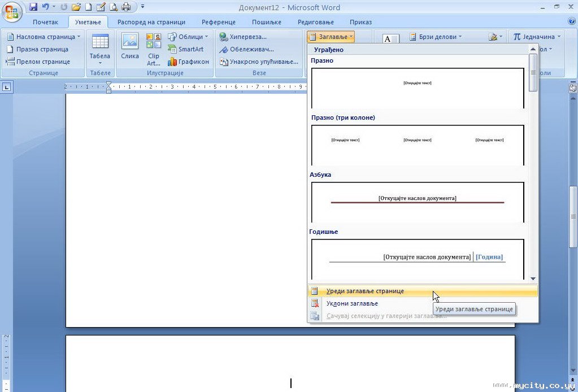Select the Уметање ribbon tab

(88, 22)
